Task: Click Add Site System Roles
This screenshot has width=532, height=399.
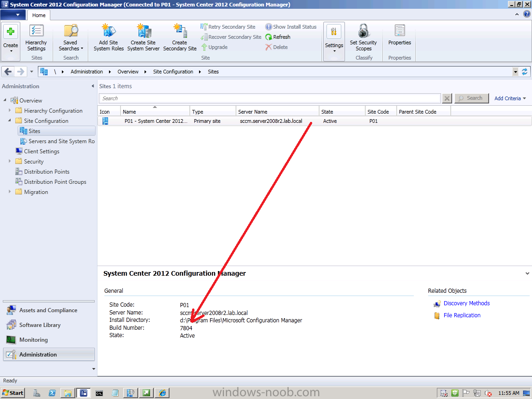Action: tap(109, 38)
